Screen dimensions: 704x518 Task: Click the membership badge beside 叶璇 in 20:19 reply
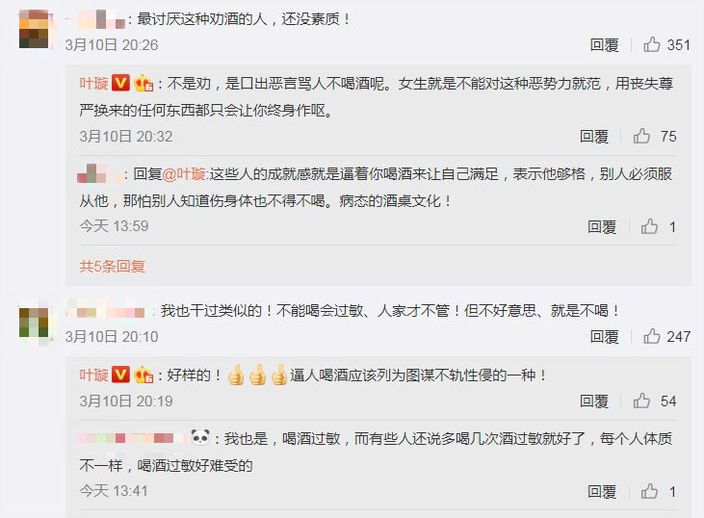[144, 375]
